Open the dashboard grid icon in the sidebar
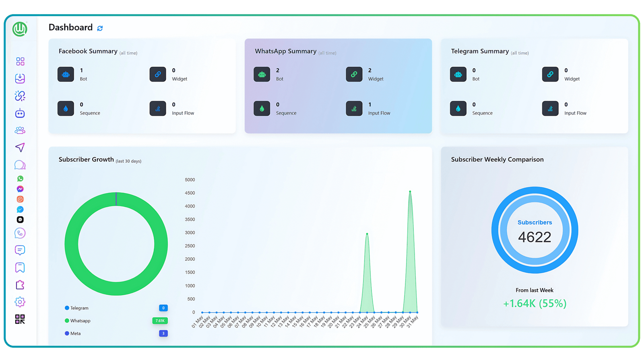Screen dimensions: 644x362 click(x=20, y=61)
